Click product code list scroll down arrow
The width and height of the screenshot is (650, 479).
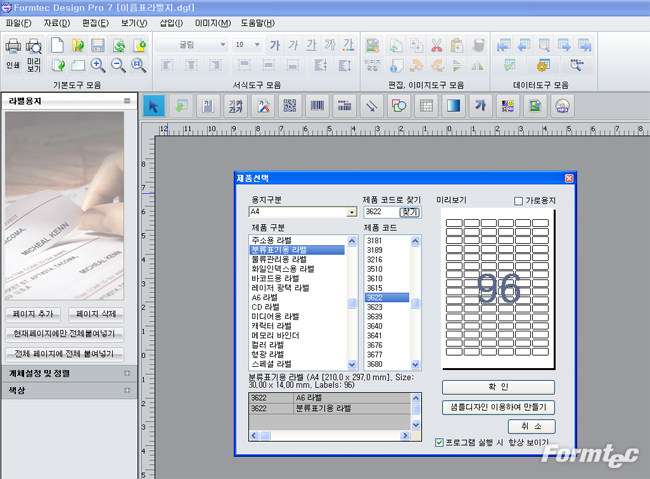tap(415, 365)
